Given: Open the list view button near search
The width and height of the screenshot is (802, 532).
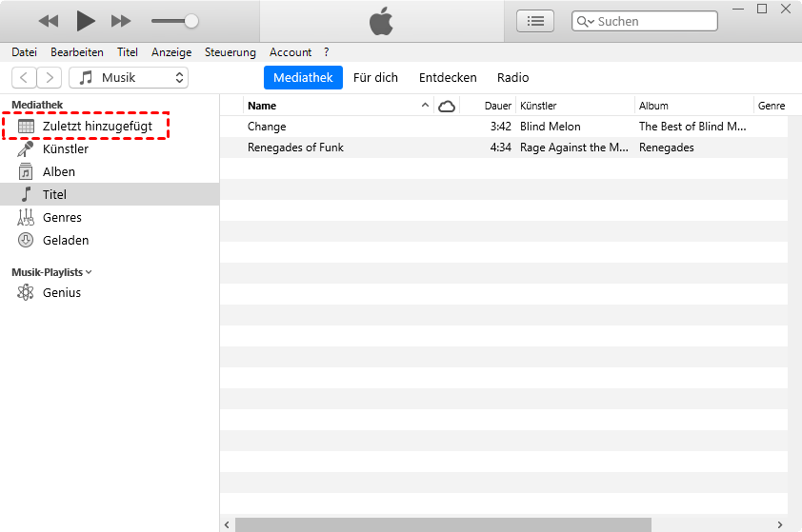Looking at the screenshot, I should pos(535,21).
